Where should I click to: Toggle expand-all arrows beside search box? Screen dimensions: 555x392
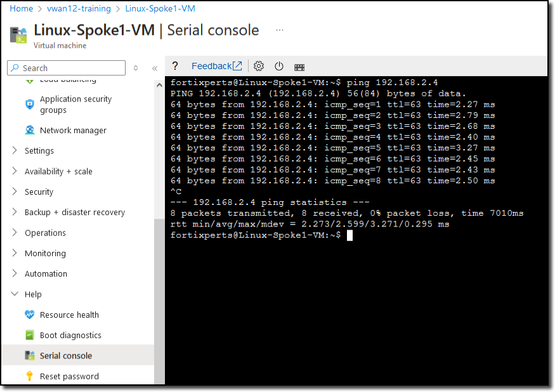click(x=136, y=68)
